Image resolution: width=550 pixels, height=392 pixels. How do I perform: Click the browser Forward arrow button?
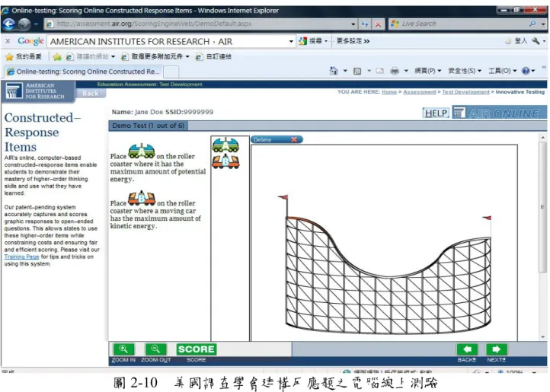click(24, 24)
